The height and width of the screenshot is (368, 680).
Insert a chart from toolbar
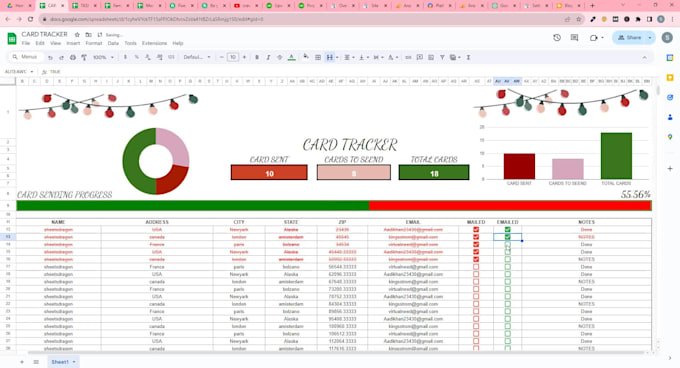click(431, 57)
